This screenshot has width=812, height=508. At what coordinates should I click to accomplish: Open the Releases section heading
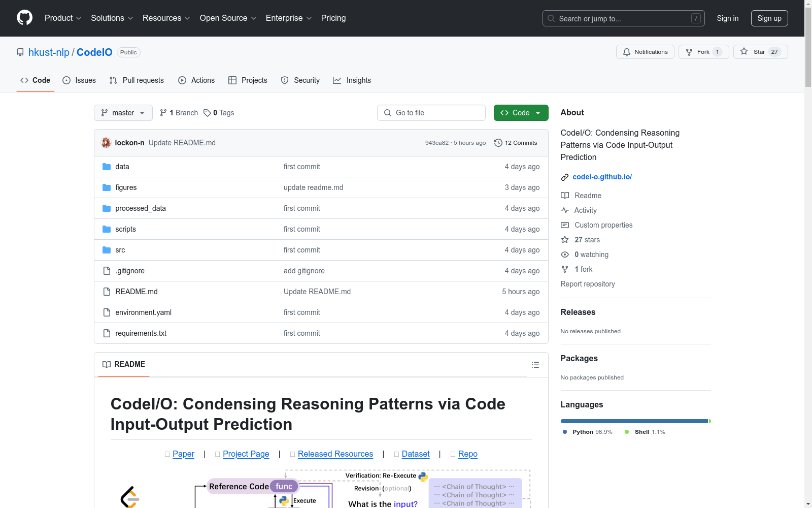pos(578,312)
